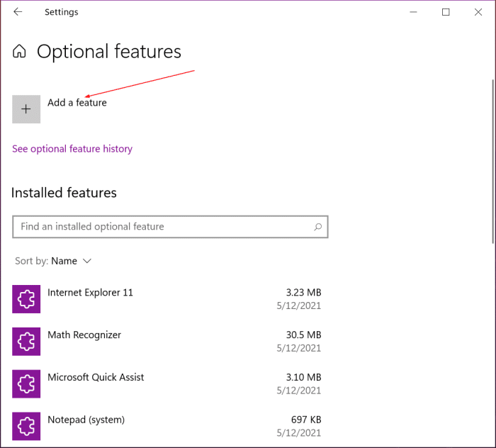Click the 3.23 MB size value
This screenshot has height=448, width=496.
point(304,293)
